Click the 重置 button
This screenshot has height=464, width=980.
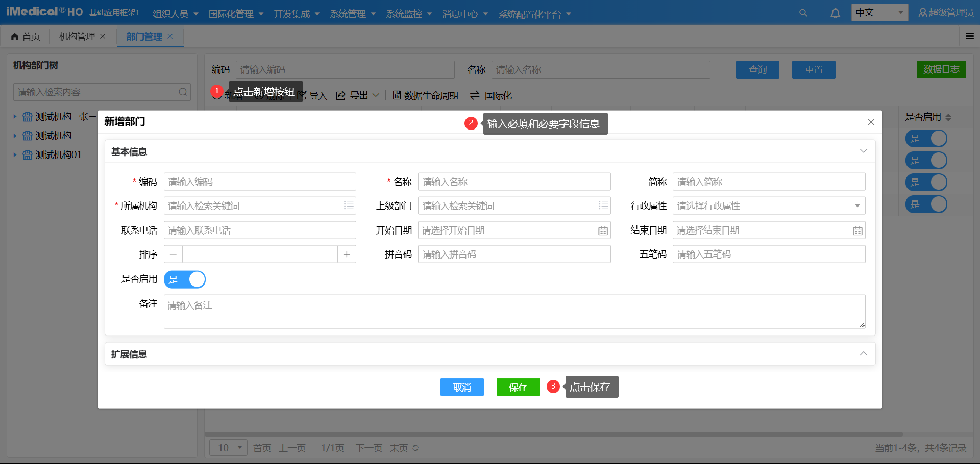[x=814, y=69]
